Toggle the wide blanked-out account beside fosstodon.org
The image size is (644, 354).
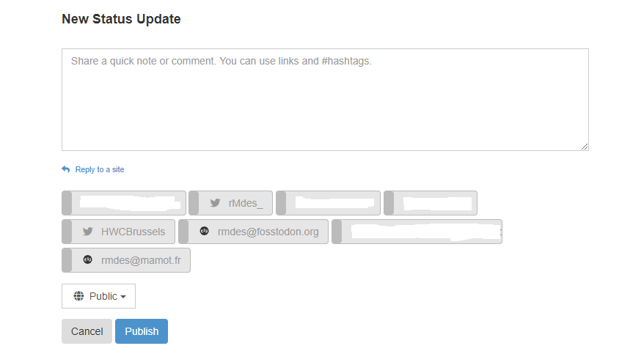(x=417, y=232)
